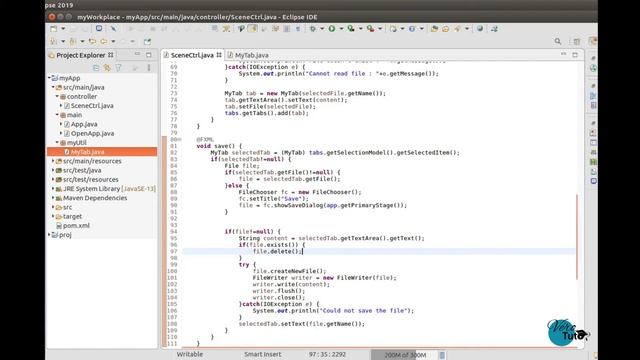Expand the proj project node
Screen dimensions: 640x360
(49, 235)
